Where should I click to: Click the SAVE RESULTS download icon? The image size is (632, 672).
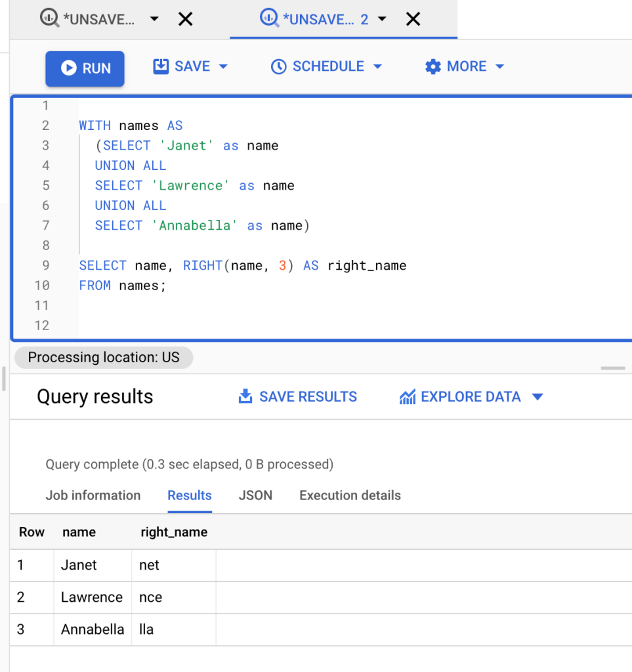point(245,396)
